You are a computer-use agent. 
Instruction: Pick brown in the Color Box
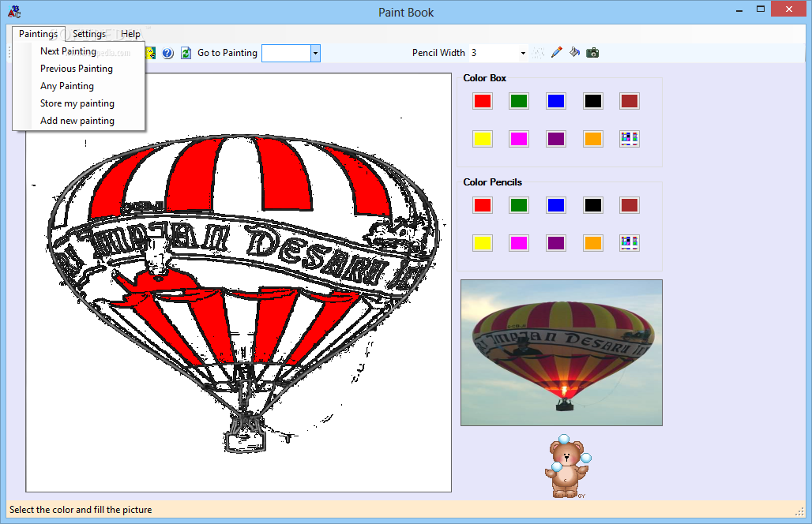click(x=630, y=101)
